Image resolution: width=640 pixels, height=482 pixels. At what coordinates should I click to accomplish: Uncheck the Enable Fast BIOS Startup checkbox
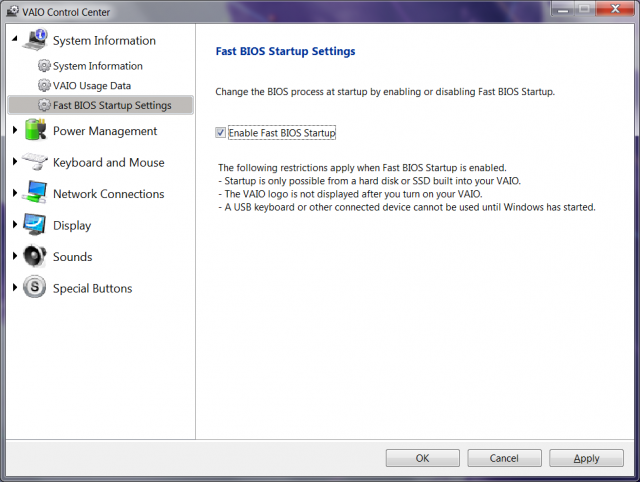point(220,133)
